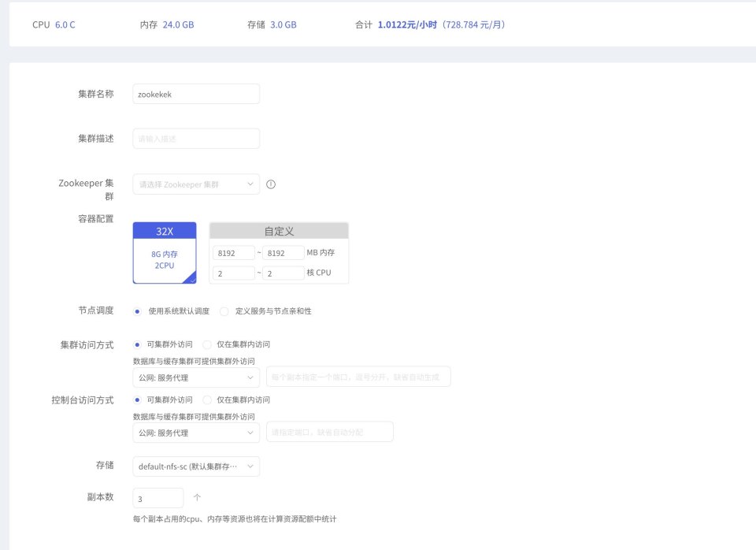The image size is (756, 550).
Task: Click the 副本数 input showing 3
Action: (x=158, y=499)
